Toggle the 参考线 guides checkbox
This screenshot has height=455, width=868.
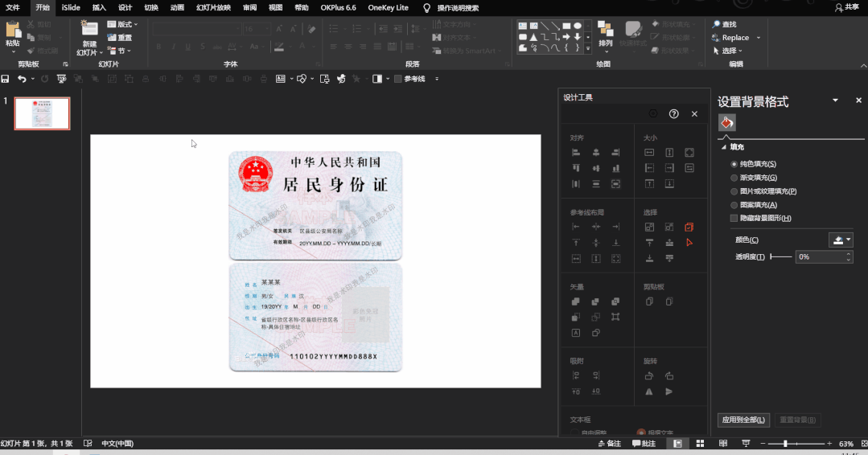pos(397,79)
